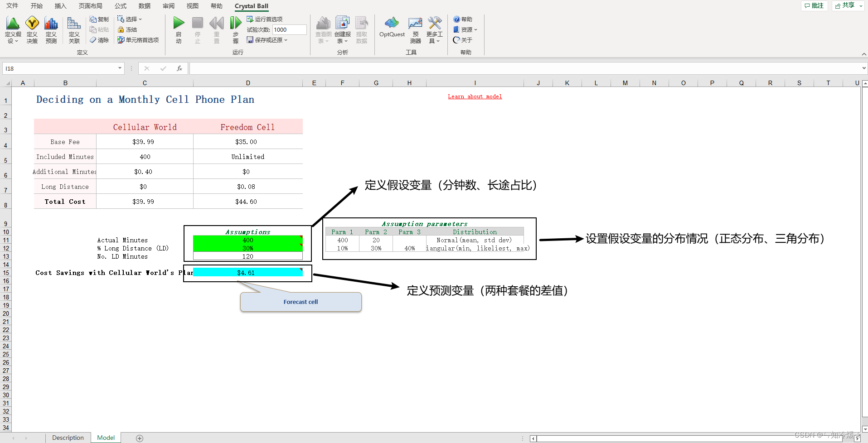Switch to the View (视图) tab

(x=193, y=6)
